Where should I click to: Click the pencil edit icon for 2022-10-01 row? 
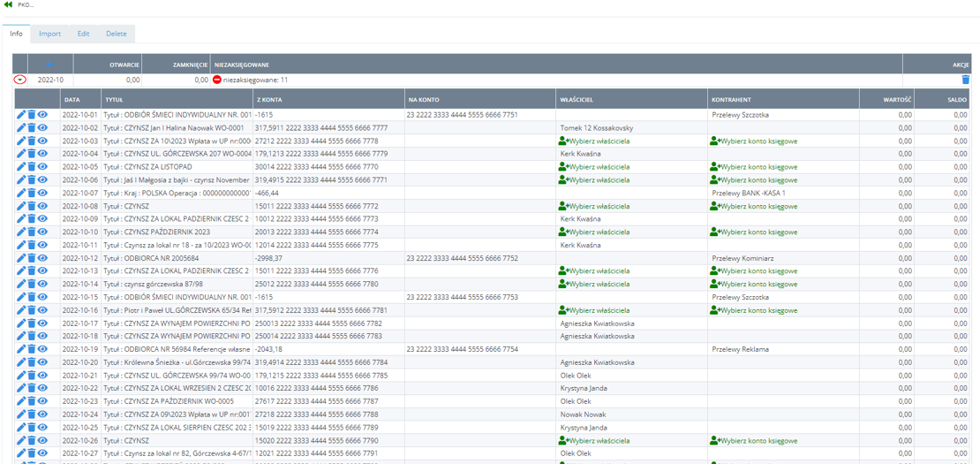click(21, 115)
